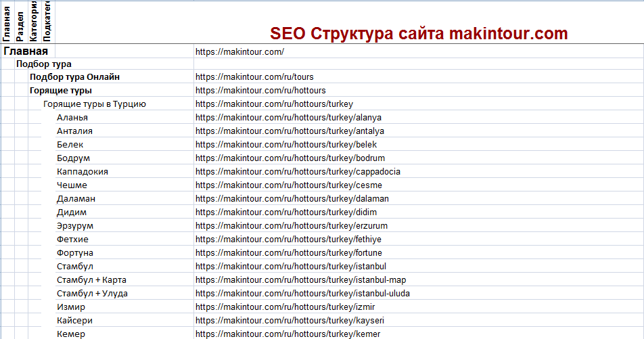Click the title 'SEO Структура сайта makintour.com'

pos(419,34)
